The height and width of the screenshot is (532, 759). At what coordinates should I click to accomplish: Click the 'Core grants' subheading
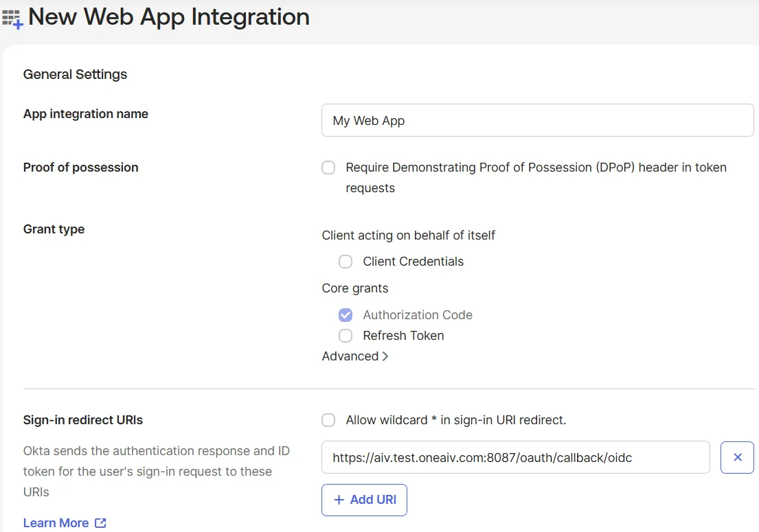click(x=355, y=288)
